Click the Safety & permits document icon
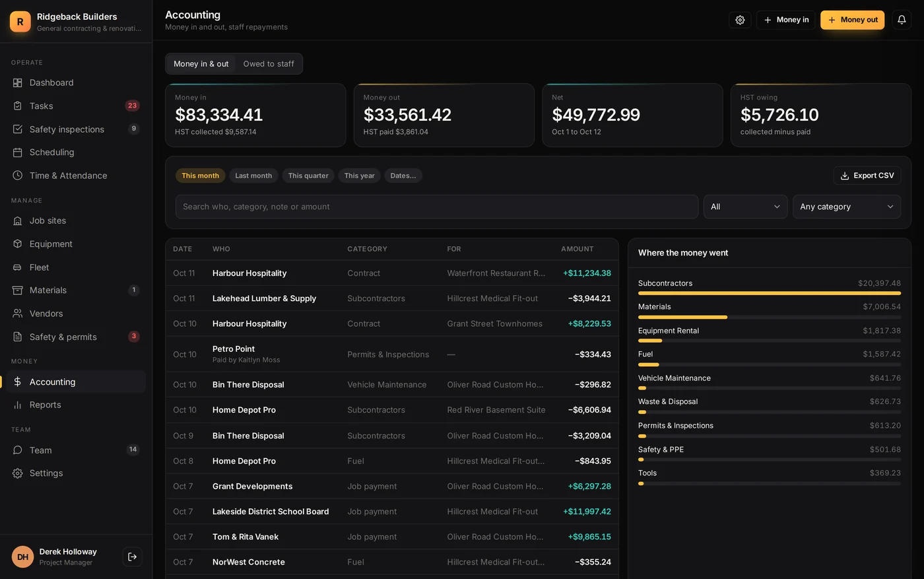The height and width of the screenshot is (579, 924). [x=18, y=337]
